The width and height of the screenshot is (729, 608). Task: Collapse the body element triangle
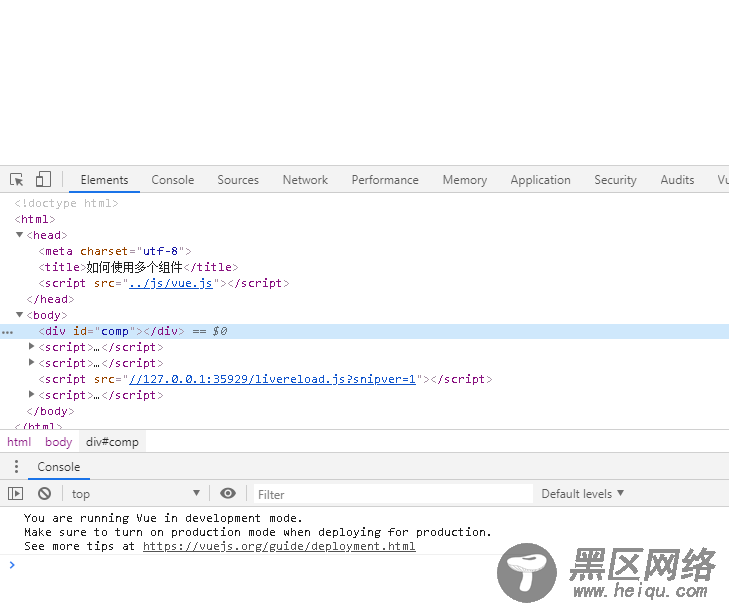click(20, 315)
